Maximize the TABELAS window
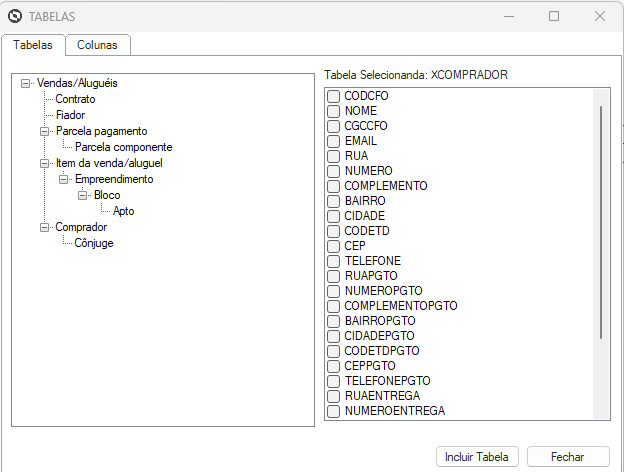This screenshot has height=472, width=624. click(554, 16)
